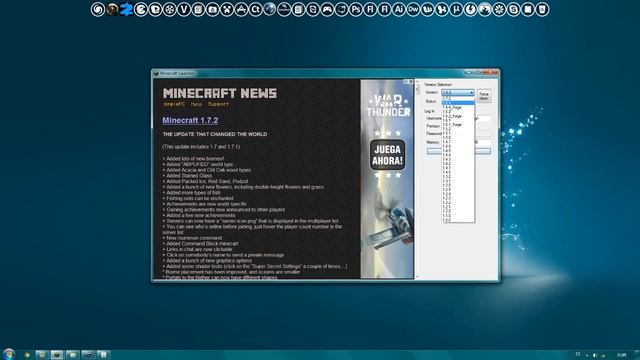640x360 pixels.
Task: Click the Ct icon in the top dock
Action: tap(255, 9)
